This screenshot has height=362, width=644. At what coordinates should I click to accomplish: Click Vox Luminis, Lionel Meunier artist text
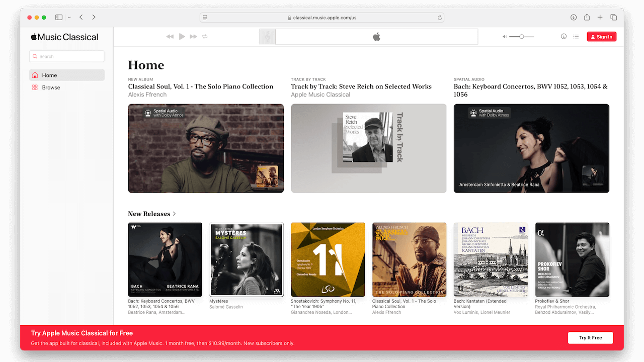point(482,312)
